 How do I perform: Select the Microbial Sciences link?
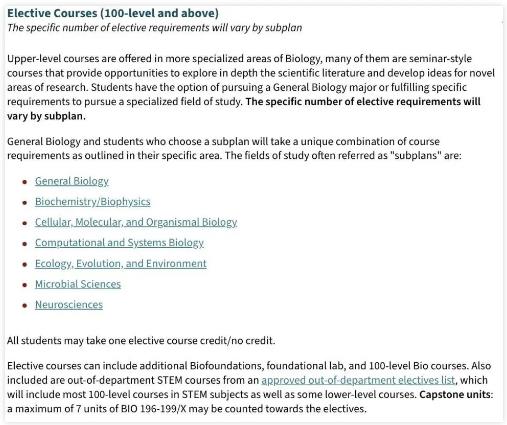pyautogui.click(x=78, y=284)
